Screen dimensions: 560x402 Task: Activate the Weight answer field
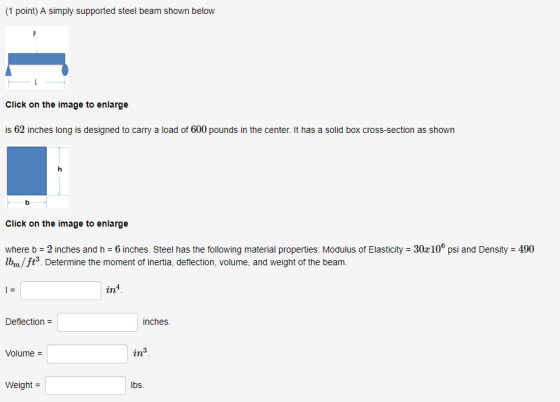tap(85, 385)
